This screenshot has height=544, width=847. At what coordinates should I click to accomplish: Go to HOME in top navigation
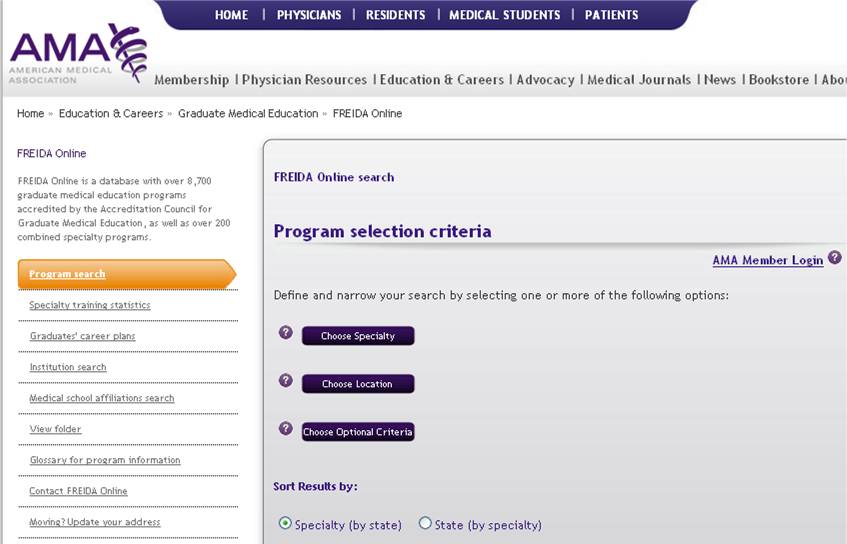tap(231, 15)
